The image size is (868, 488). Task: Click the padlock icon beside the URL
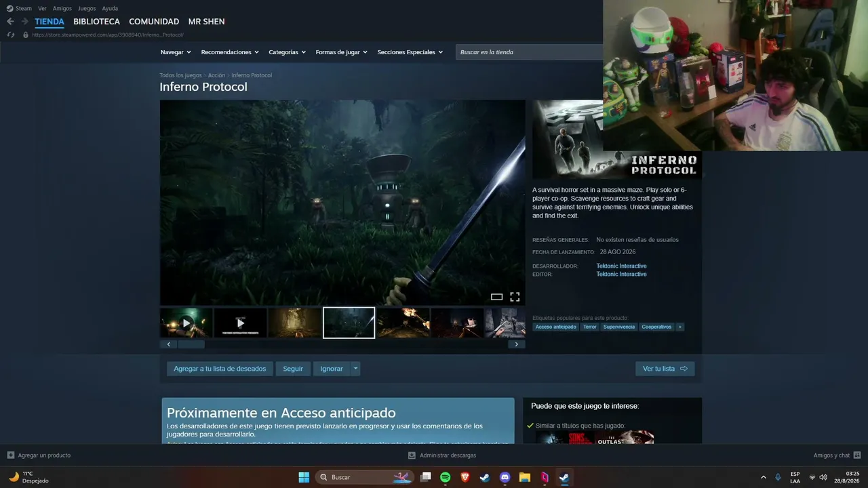pos(26,35)
